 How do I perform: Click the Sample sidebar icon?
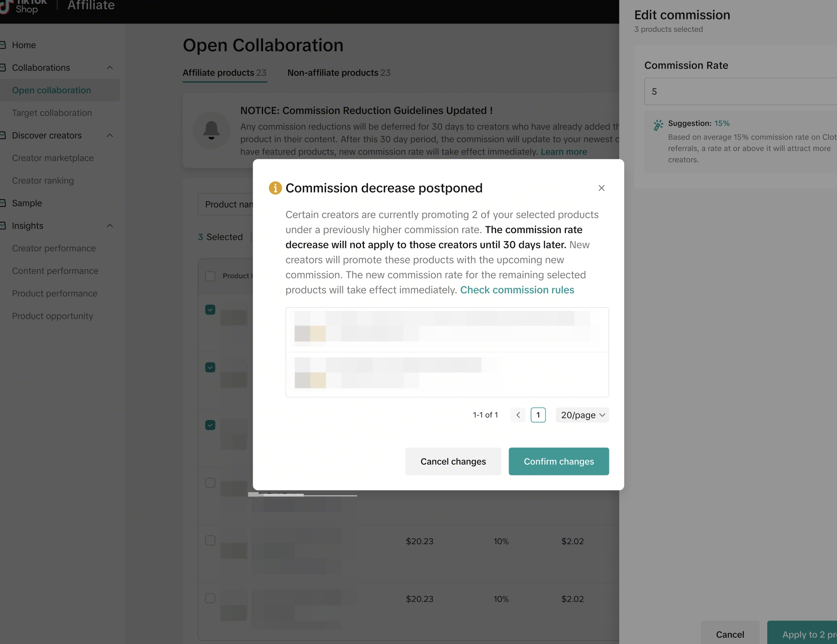pos(3,203)
